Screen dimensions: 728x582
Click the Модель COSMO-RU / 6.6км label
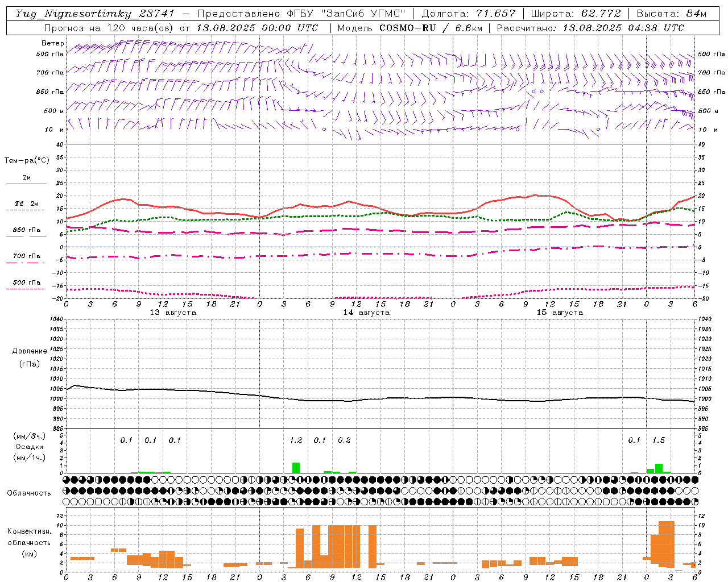(411, 27)
